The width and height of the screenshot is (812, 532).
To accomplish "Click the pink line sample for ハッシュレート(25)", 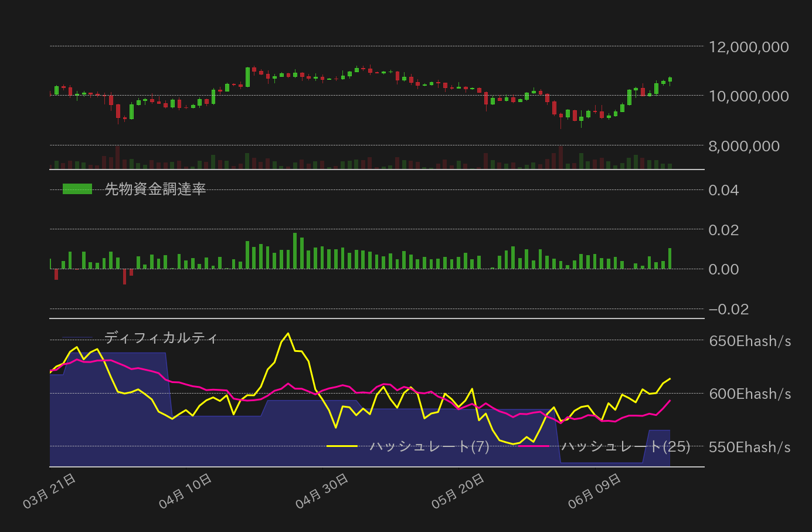I will click(534, 446).
